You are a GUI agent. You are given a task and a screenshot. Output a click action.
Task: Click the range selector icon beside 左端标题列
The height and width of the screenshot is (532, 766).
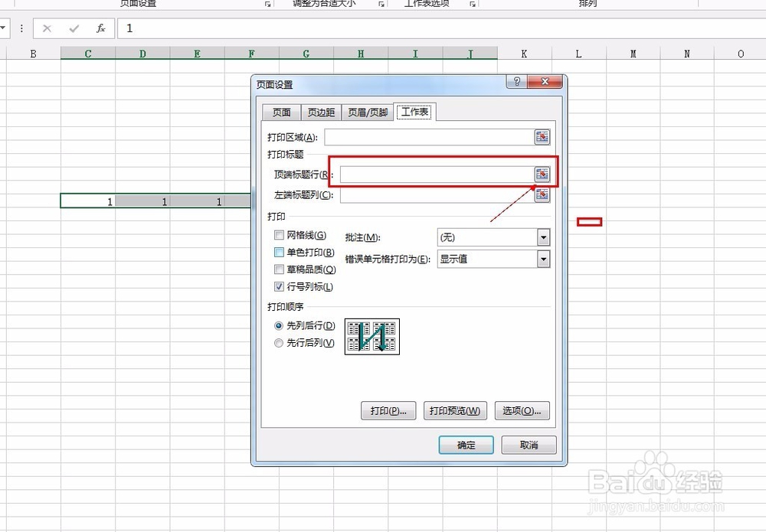542,195
